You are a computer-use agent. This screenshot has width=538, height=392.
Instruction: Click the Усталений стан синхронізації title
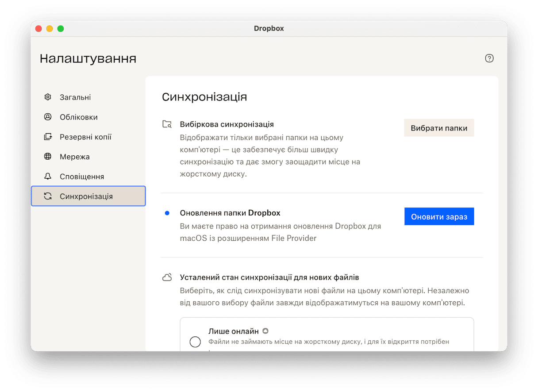pyautogui.click(x=269, y=277)
